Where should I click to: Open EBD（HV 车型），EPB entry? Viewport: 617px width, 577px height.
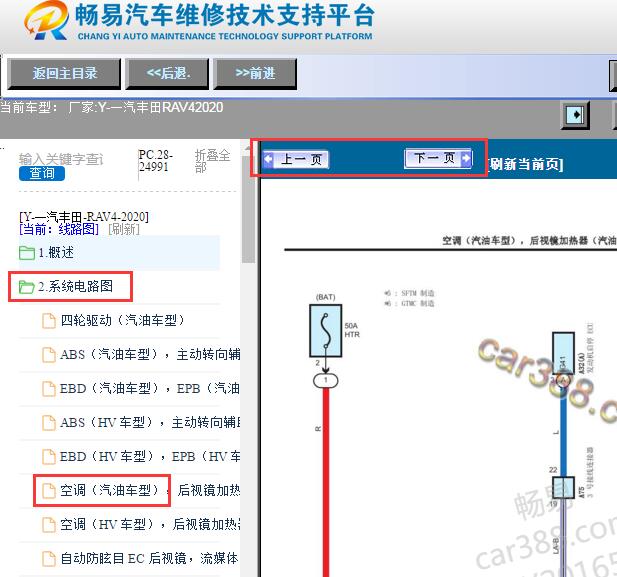pyautogui.click(x=150, y=457)
